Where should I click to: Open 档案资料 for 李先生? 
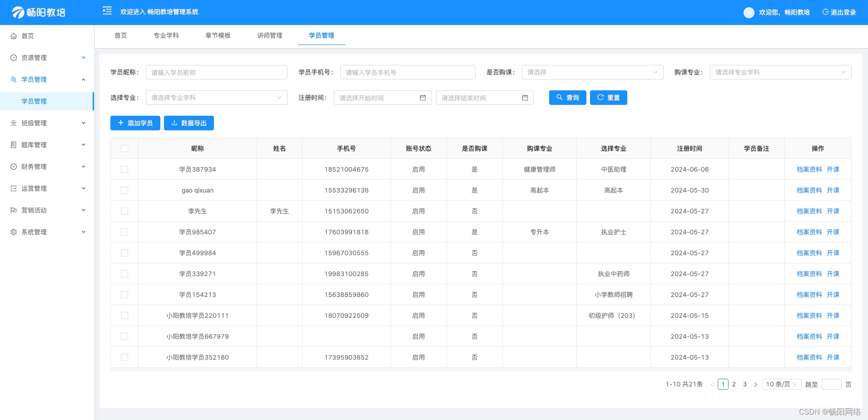coord(809,211)
